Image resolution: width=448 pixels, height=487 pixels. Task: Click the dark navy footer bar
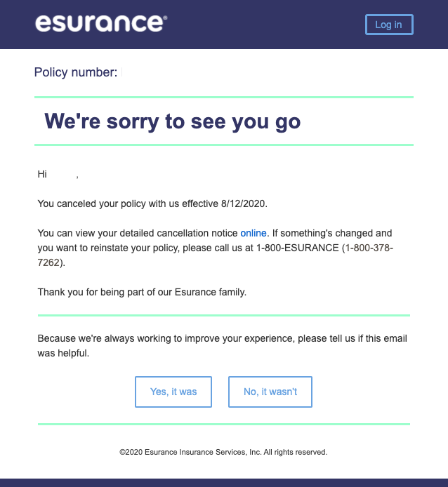[x=224, y=483]
